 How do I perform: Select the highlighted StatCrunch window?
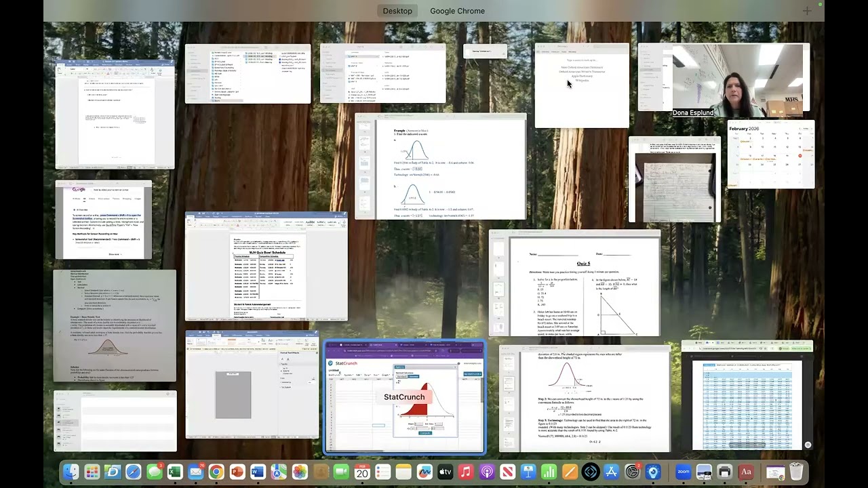coord(405,397)
